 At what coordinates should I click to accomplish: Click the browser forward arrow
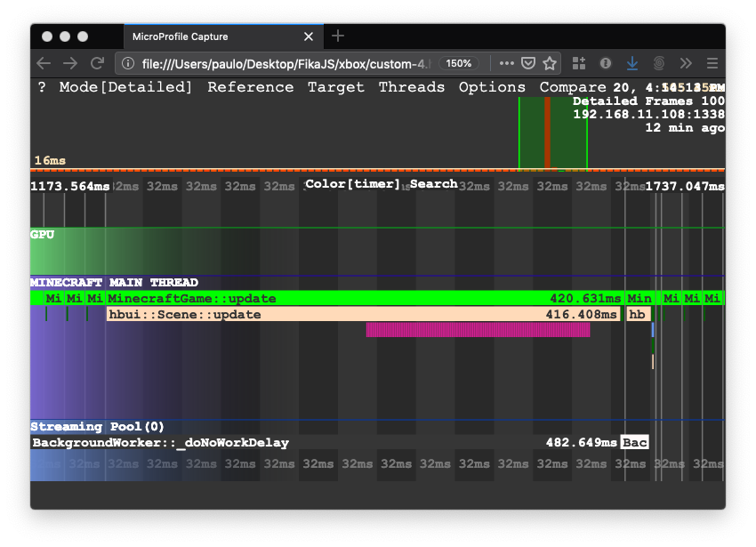[70, 63]
